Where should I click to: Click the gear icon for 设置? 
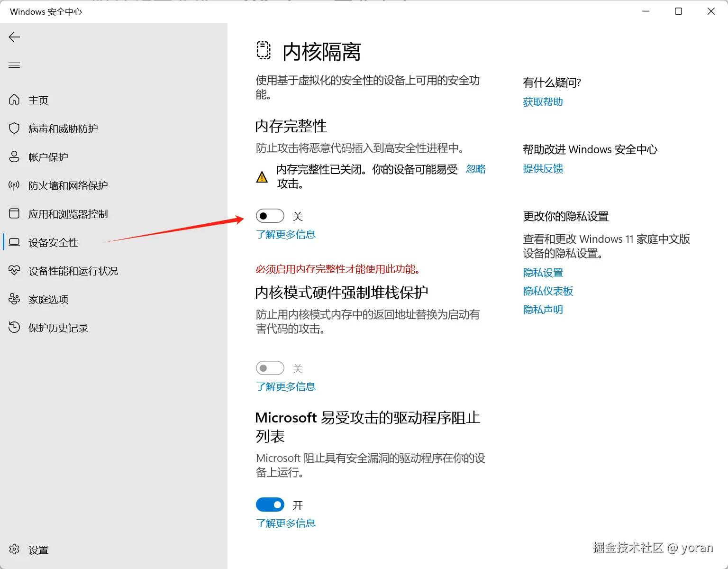click(14, 549)
